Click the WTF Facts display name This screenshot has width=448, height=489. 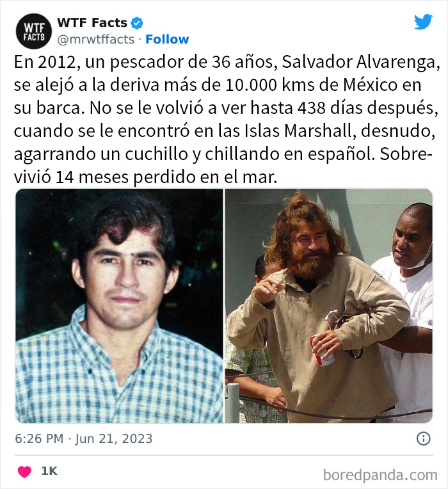(92, 23)
